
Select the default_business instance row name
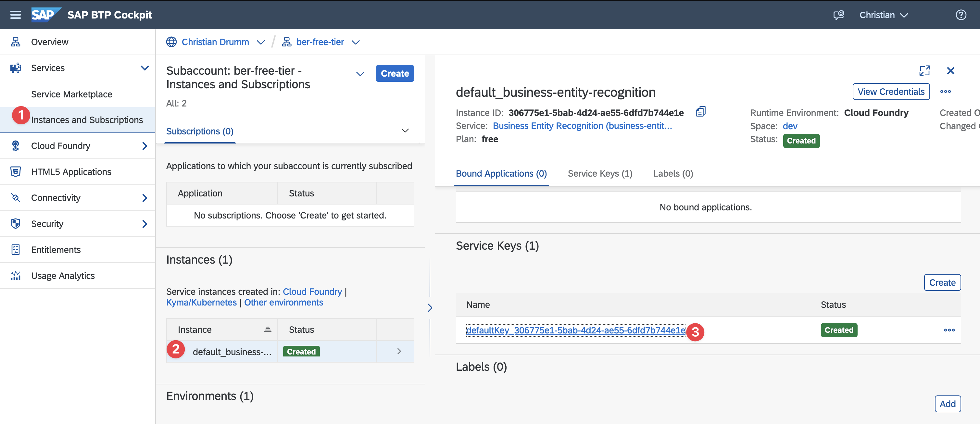(232, 352)
